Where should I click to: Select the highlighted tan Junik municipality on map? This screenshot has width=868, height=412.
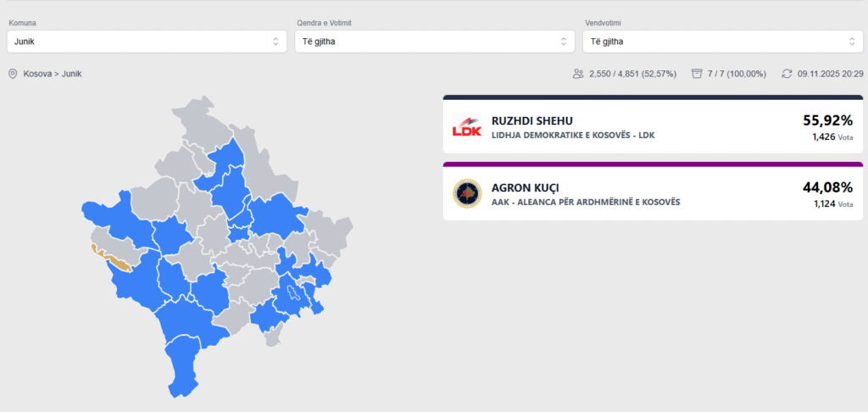[111, 257]
